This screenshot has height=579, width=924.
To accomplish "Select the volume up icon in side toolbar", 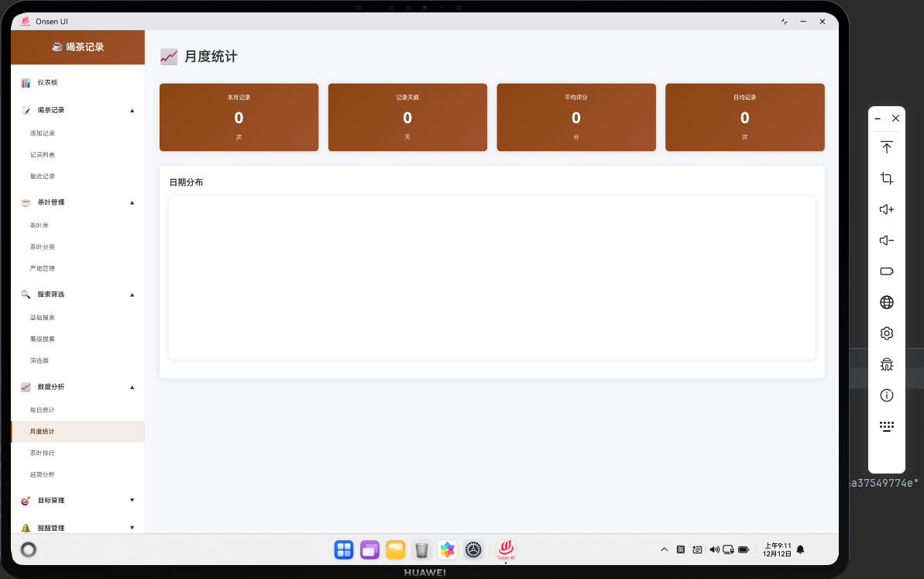I will pos(886,209).
